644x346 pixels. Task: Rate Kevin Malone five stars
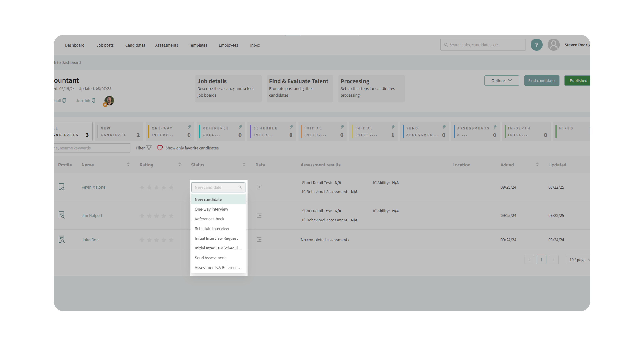(x=171, y=187)
